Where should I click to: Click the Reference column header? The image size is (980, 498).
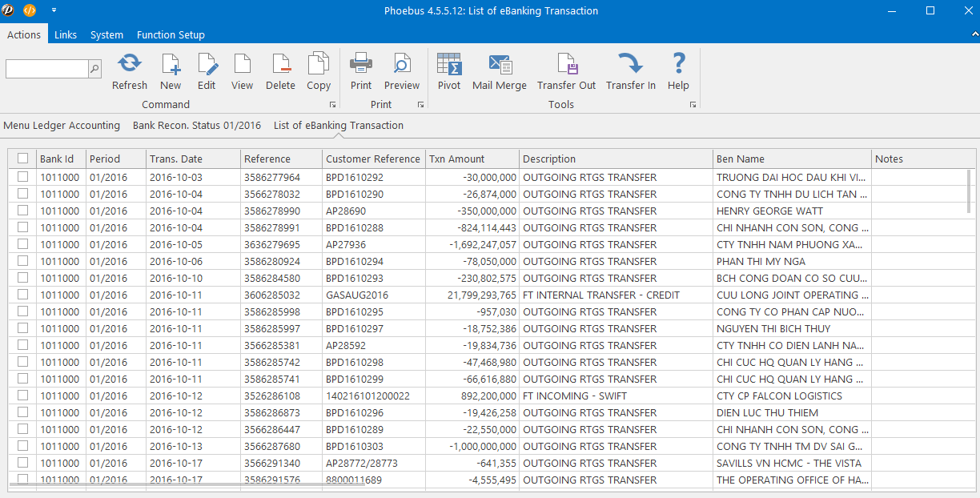[x=282, y=159]
